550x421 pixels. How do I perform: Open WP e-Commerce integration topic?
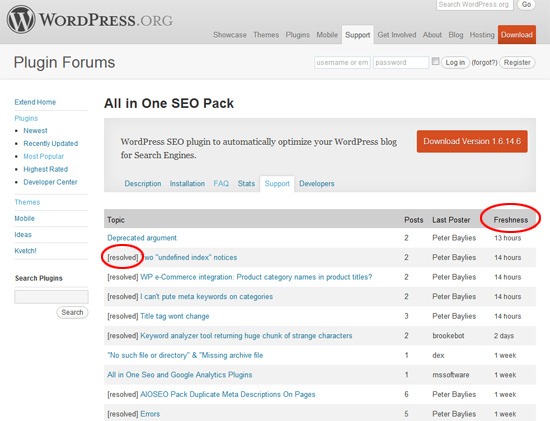pyautogui.click(x=256, y=277)
